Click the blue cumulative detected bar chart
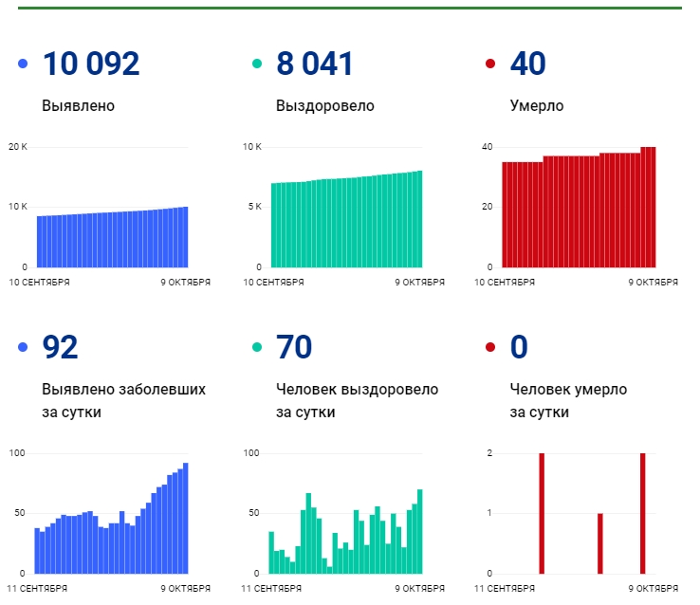Viewport: 700px width, 605px height. tap(113, 237)
